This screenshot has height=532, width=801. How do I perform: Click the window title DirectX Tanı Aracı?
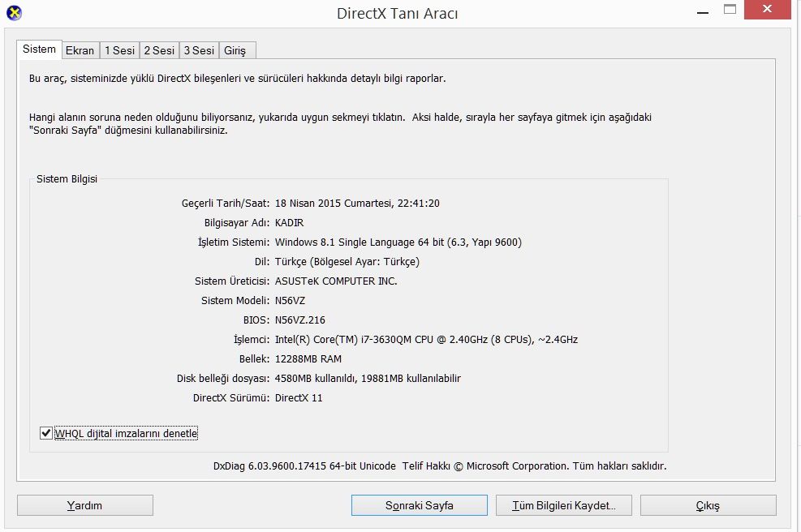pyautogui.click(x=398, y=13)
